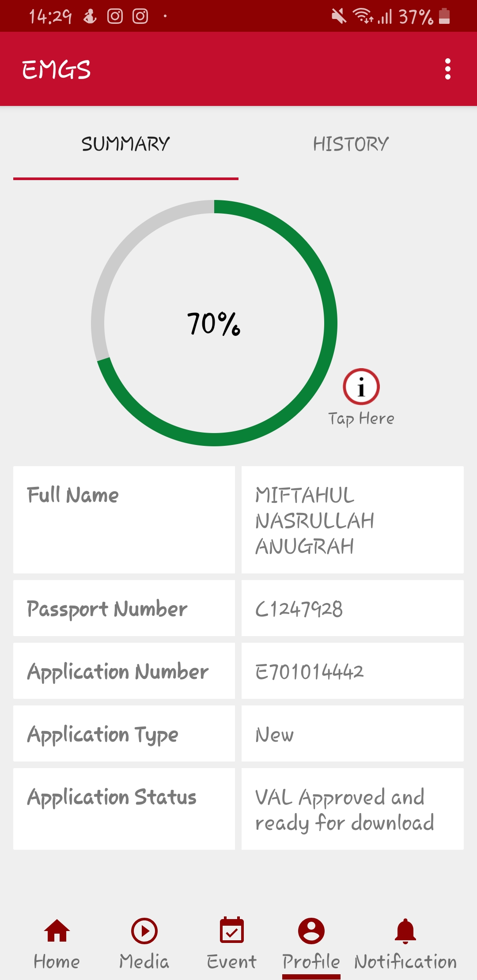
Task: Tap the battery indicator in status bar
Action: [x=444, y=16]
